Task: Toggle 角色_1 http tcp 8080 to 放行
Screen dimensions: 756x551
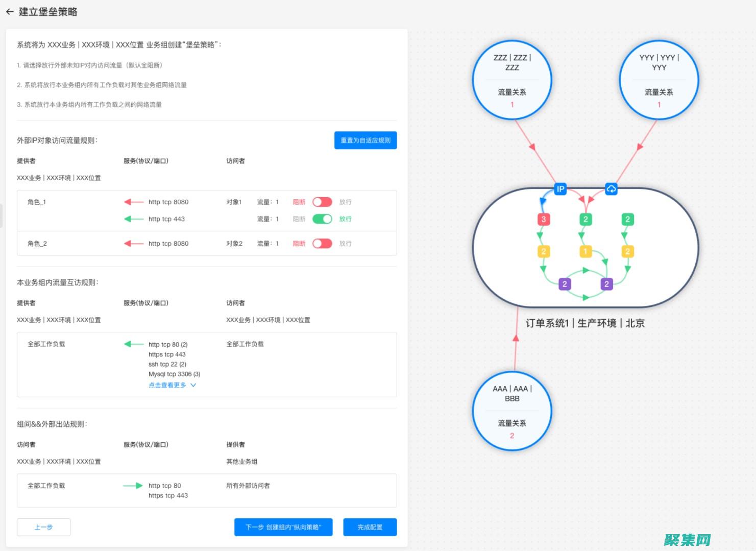Action: [x=322, y=202]
